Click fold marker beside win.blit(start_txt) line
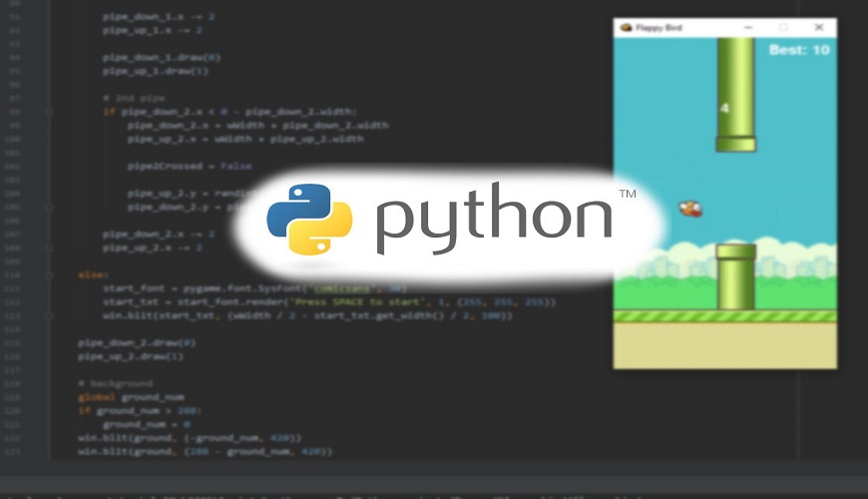The width and height of the screenshot is (868, 499). point(50,315)
